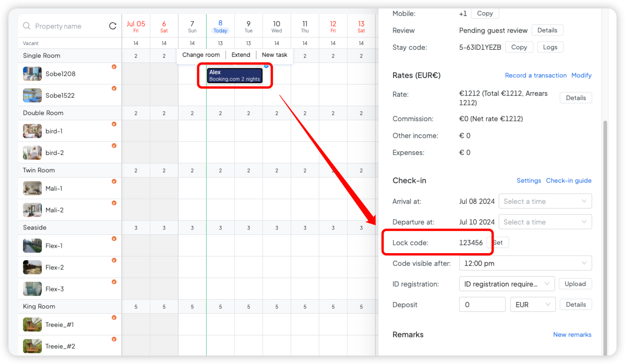Click the orange check badge on Sobe1522
Image resolution: width=625 pixels, height=364 pixels.
(x=114, y=88)
